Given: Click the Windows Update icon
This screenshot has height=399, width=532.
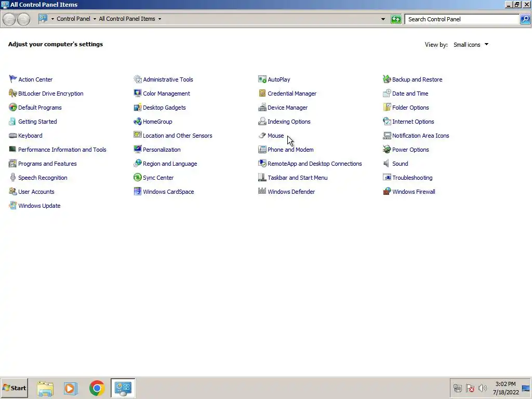Looking at the screenshot, I should point(12,206).
